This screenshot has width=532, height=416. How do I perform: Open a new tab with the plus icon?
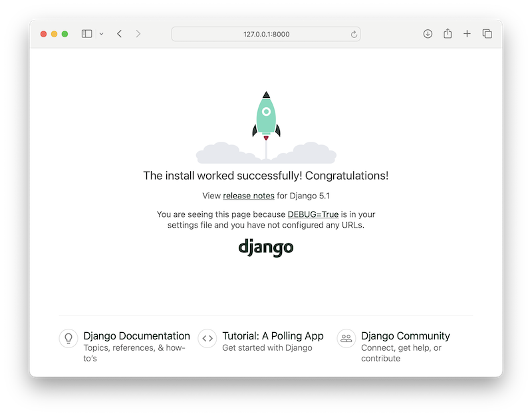(467, 34)
